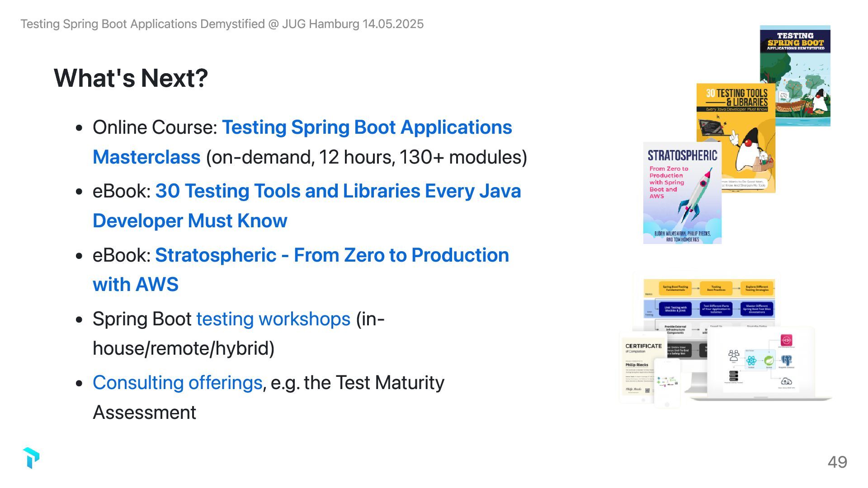Visit the Consulting offerings link

click(x=177, y=383)
